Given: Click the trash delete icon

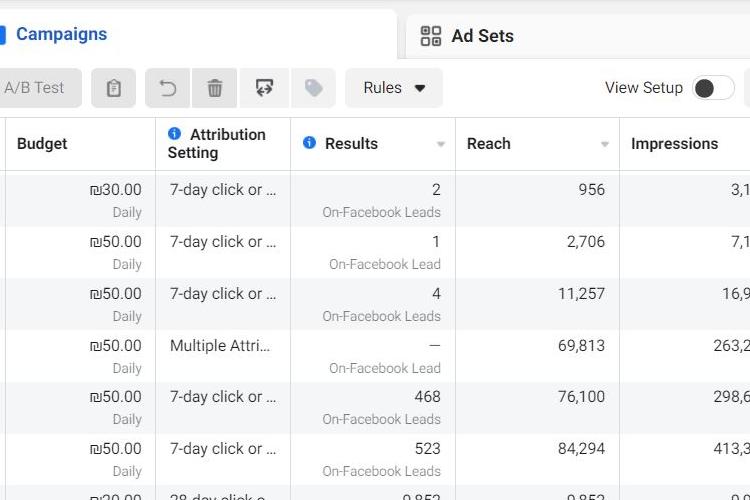Looking at the screenshot, I should [215, 88].
